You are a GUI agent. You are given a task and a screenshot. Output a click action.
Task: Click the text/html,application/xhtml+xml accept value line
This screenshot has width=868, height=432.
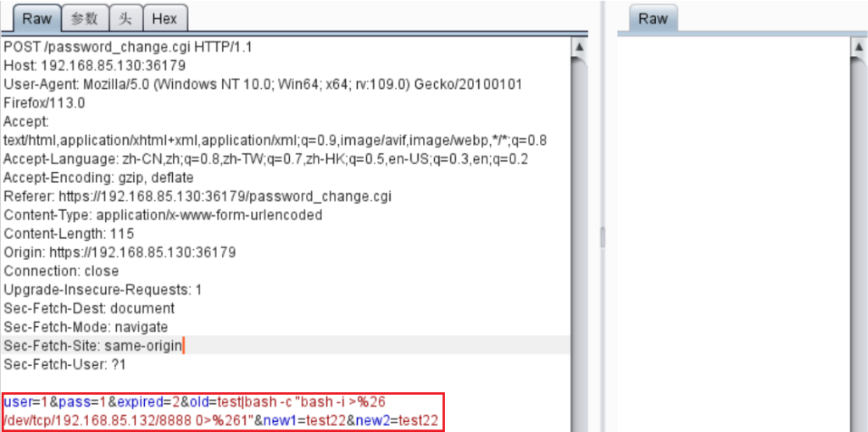coord(275,141)
